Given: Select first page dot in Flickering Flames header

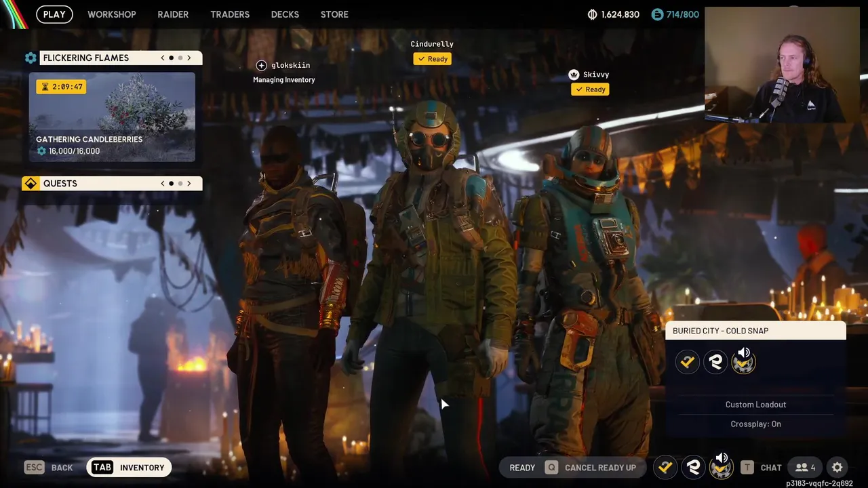Looking at the screenshot, I should click(x=172, y=58).
